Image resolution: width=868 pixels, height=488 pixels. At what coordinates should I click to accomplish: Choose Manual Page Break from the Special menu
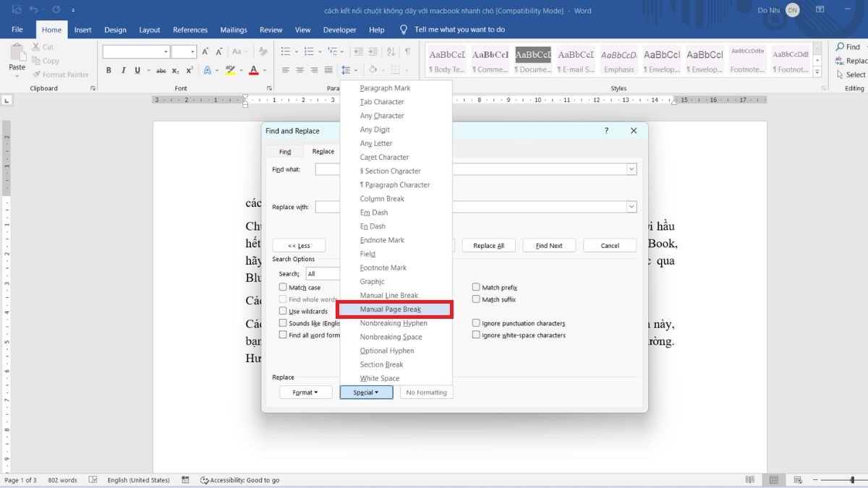click(394, 309)
